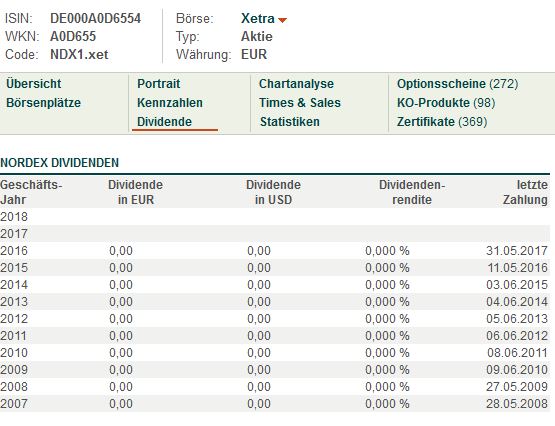Click year 2009 in table
The image size is (555, 426).
pos(14,369)
